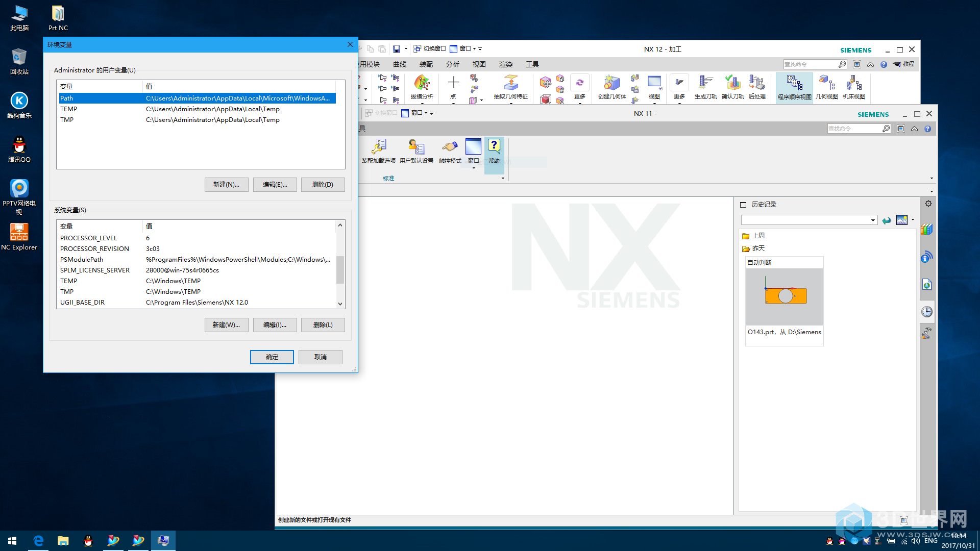Open the settings gear in NX 11 resource bar

pos(928,204)
